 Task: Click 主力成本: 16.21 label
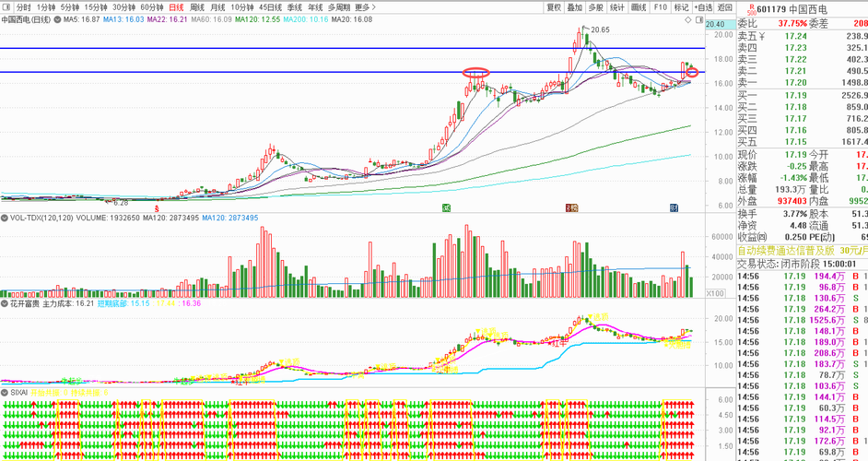pyautogui.click(x=68, y=303)
